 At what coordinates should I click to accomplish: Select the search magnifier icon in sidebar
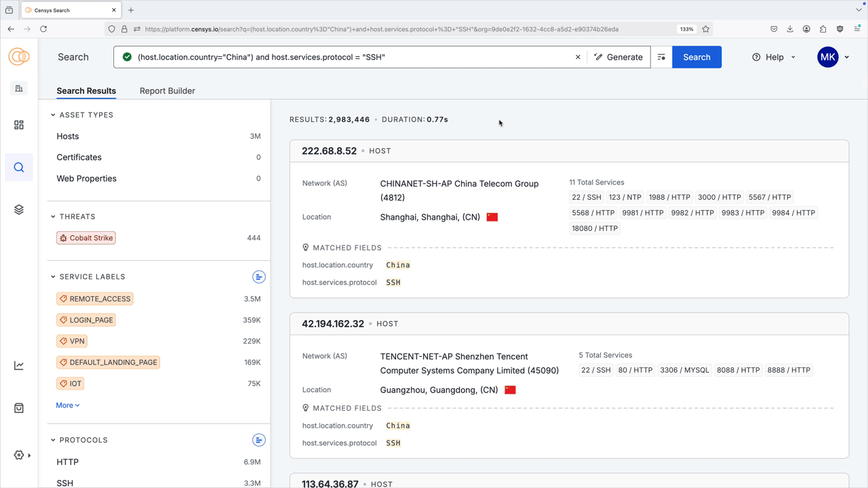click(19, 167)
